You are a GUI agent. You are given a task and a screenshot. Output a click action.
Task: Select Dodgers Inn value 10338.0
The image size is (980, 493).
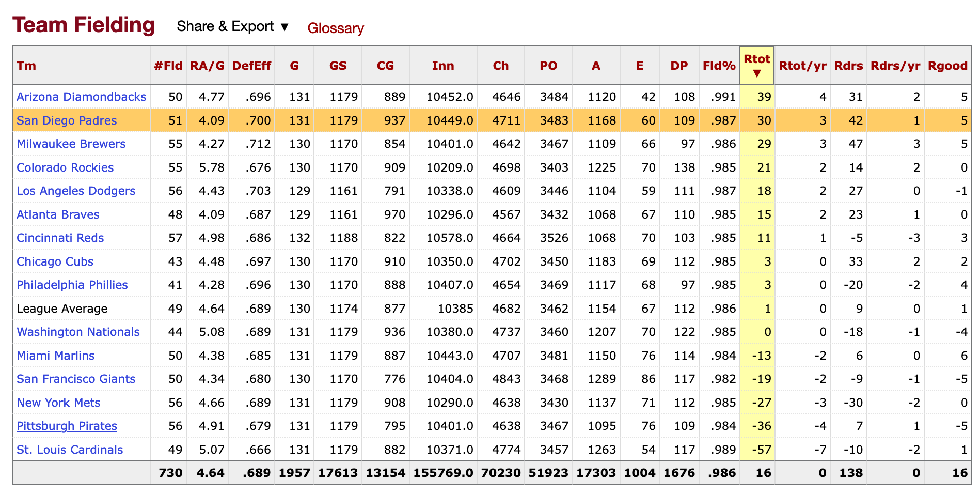[450, 191]
